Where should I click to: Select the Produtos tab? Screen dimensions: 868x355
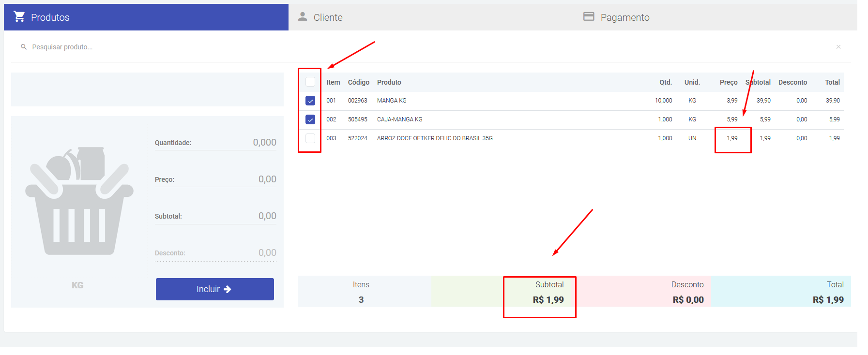[50, 17]
